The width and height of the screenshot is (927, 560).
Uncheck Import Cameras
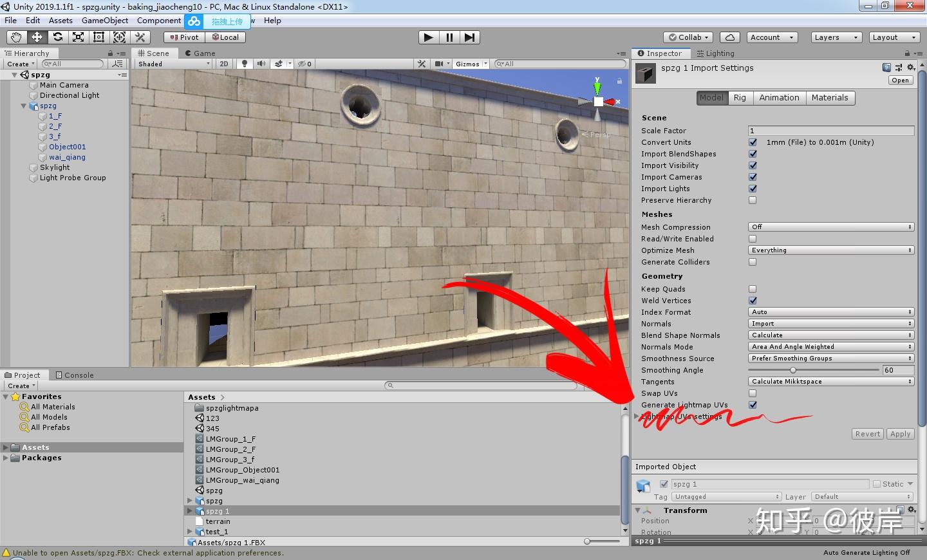pyautogui.click(x=753, y=177)
